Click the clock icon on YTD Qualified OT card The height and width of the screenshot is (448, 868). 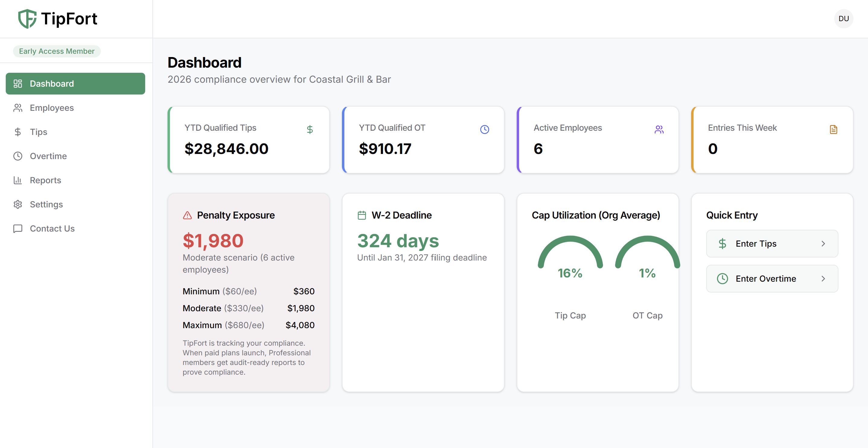(484, 129)
